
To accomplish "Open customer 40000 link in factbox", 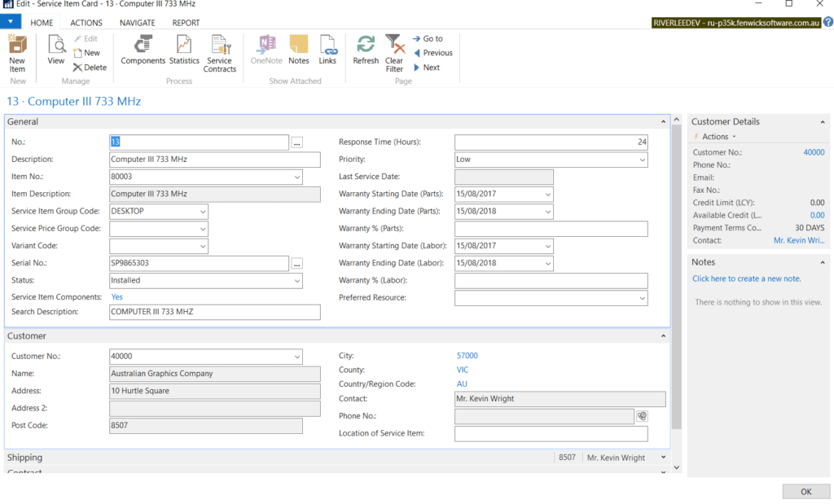I will 814,152.
